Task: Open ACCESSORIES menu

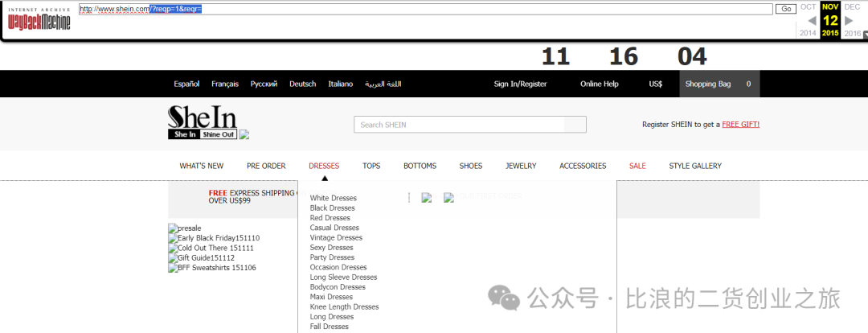Action: (583, 166)
